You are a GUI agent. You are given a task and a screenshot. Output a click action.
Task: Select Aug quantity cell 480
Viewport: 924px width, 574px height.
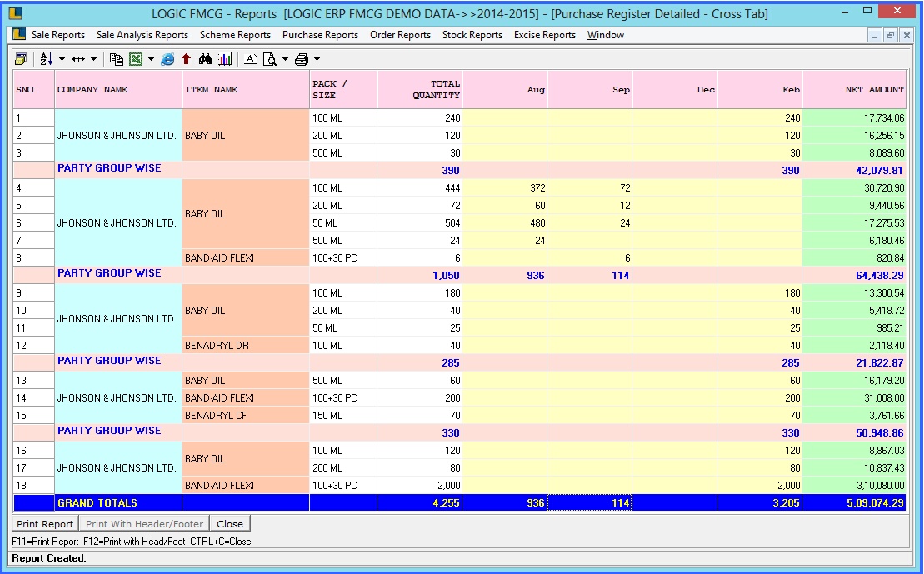(505, 222)
